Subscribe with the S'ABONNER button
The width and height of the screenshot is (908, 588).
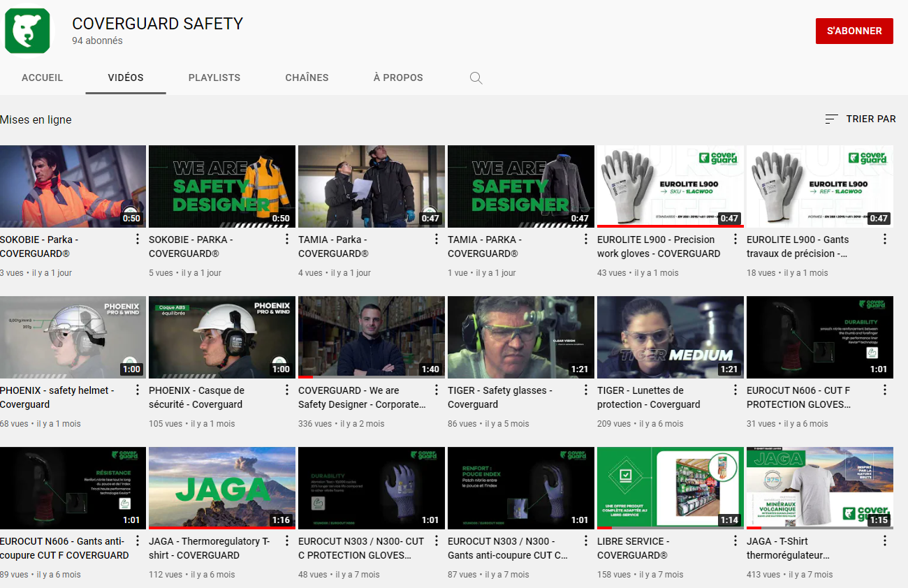[854, 31]
